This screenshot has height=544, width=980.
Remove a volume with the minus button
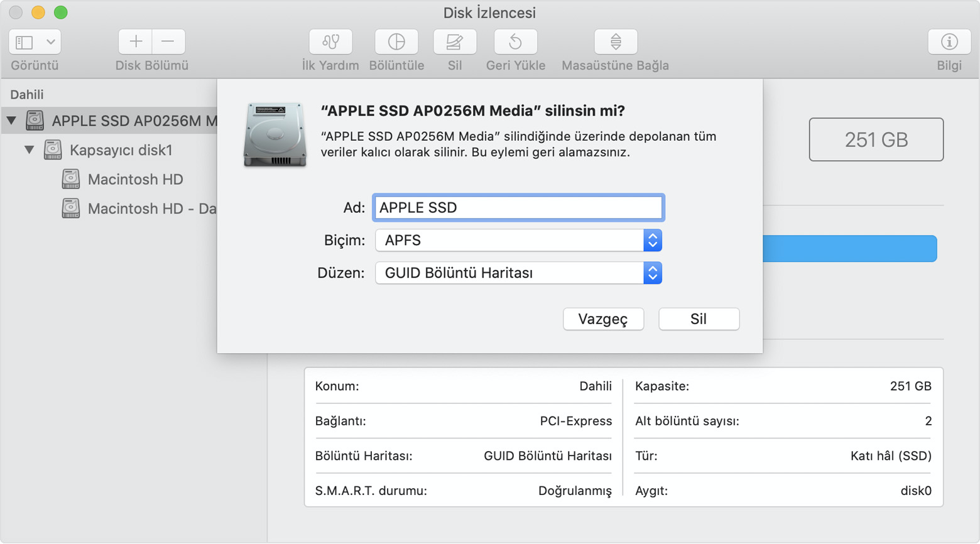tap(168, 42)
